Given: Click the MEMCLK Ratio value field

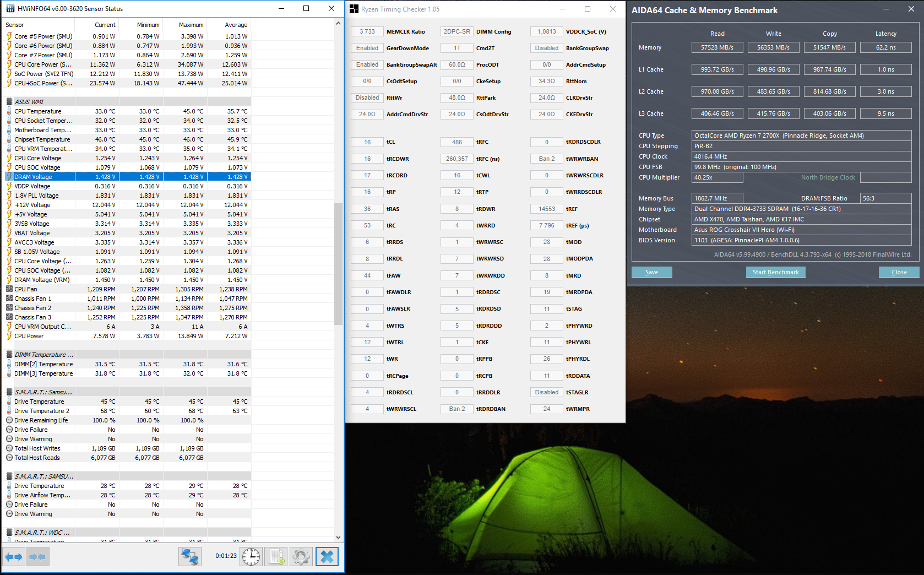Looking at the screenshot, I should point(367,31).
